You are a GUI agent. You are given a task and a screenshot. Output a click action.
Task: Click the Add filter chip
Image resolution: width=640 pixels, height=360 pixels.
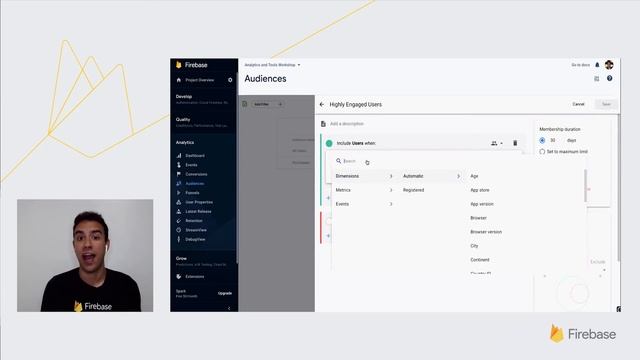(267, 104)
